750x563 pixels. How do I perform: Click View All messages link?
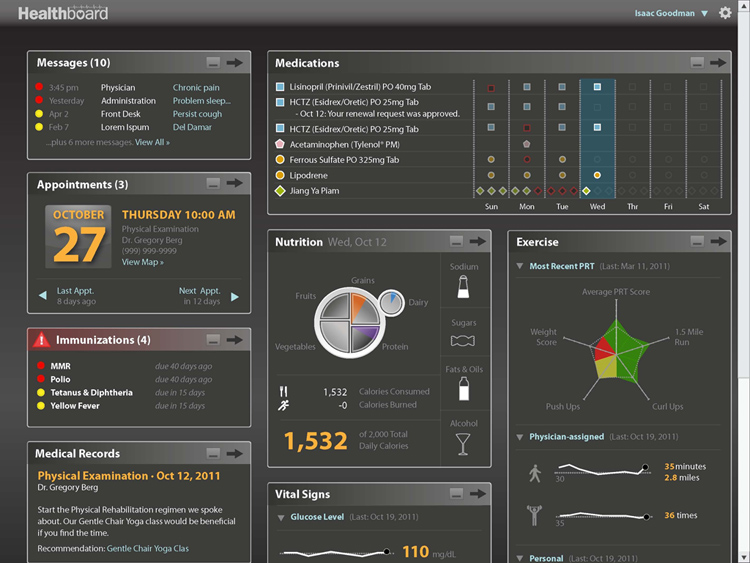click(152, 142)
